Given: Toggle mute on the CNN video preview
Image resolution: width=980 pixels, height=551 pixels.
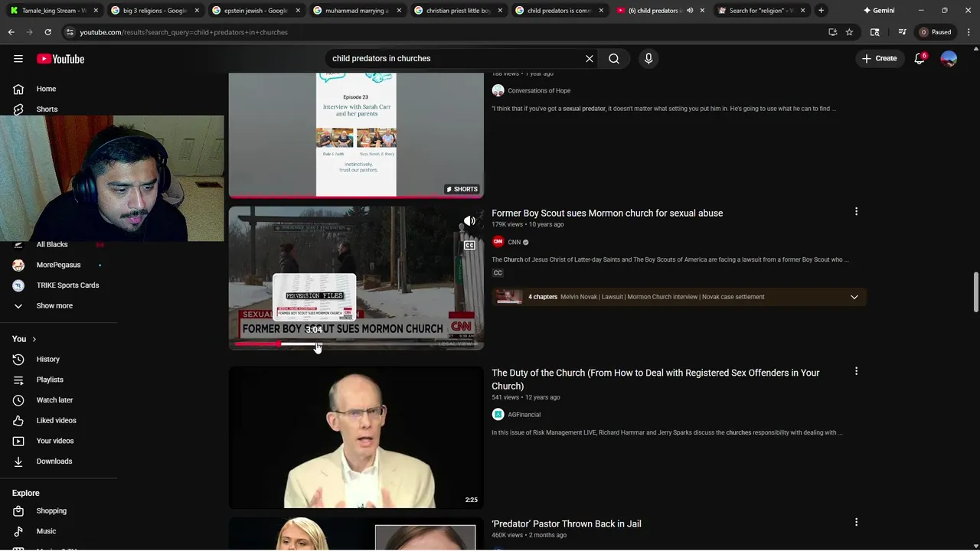Looking at the screenshot, I should click(x=469, y=221).
